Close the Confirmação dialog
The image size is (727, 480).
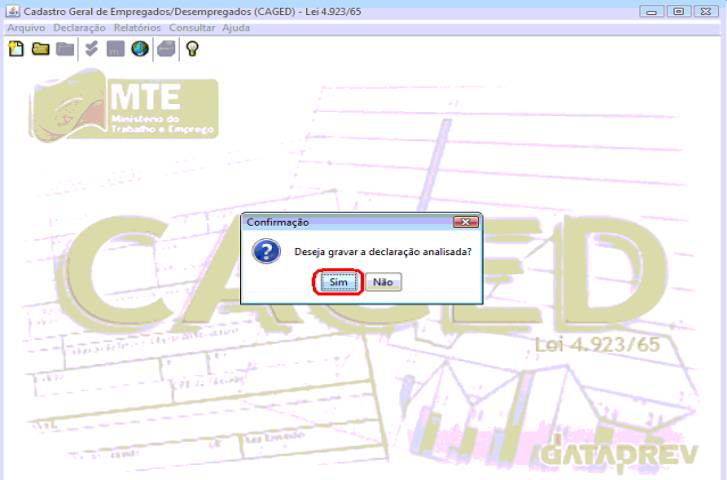pos(466,222)
